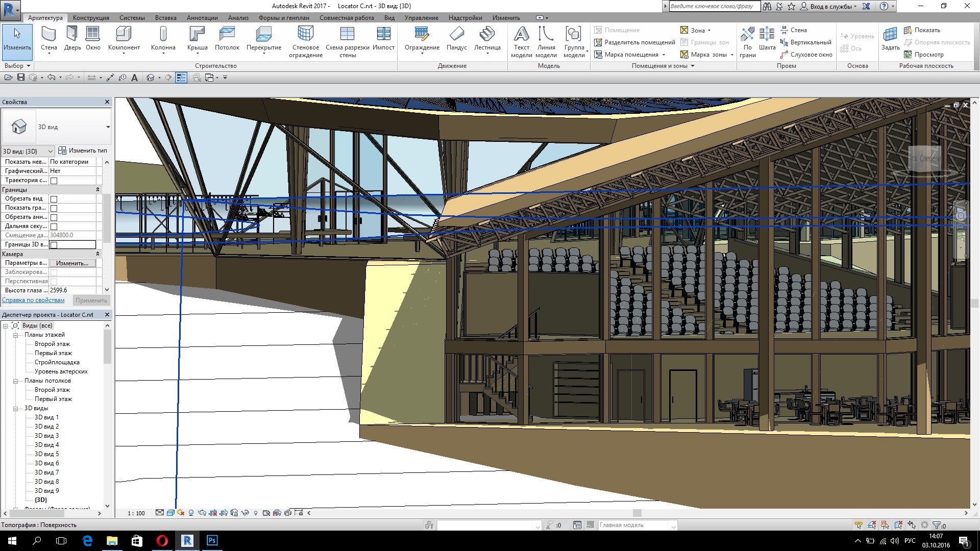Select Первый этаж under Планы потолков
The image size is (980, 551).
pyautogui.click(x=53, y=399)
